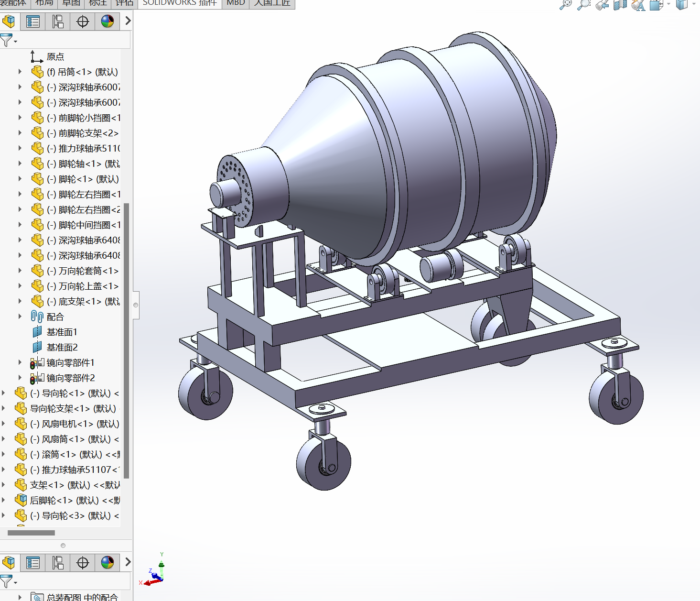
Task: Switch to the SOLIDWORKS 插件 tab
Action: 180,3
